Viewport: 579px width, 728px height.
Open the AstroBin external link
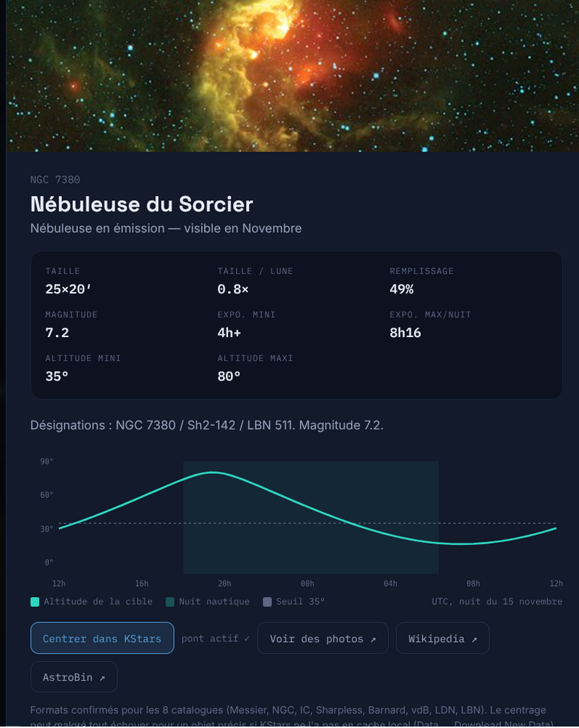tap(74, 677)
